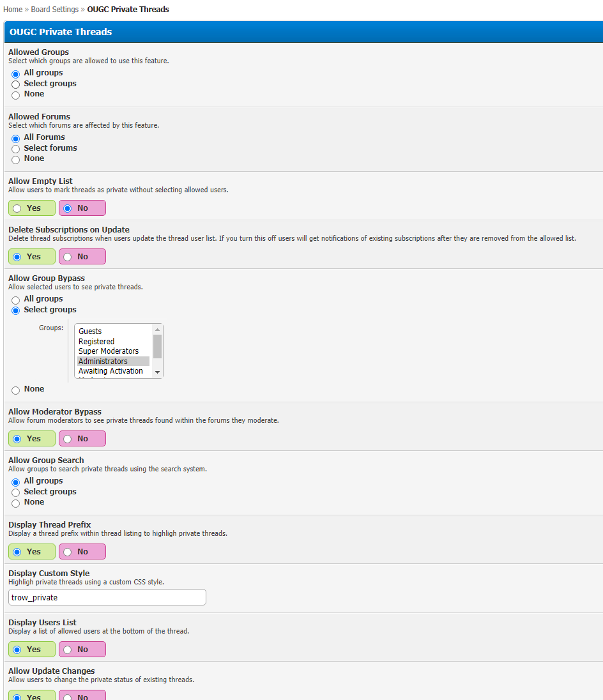Go to Board Settings breadcrumb link

tap(54, 10)
